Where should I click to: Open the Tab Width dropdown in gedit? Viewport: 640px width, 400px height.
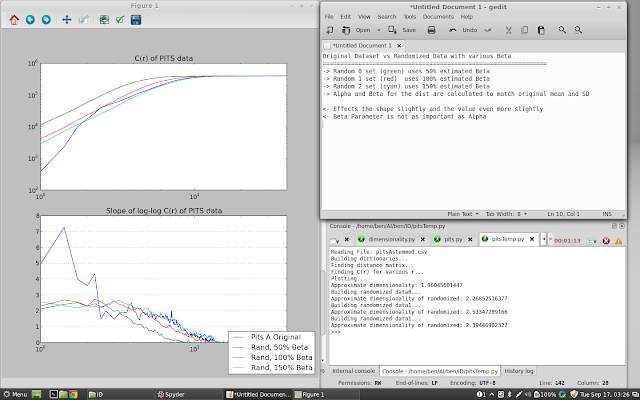[506, 214]
